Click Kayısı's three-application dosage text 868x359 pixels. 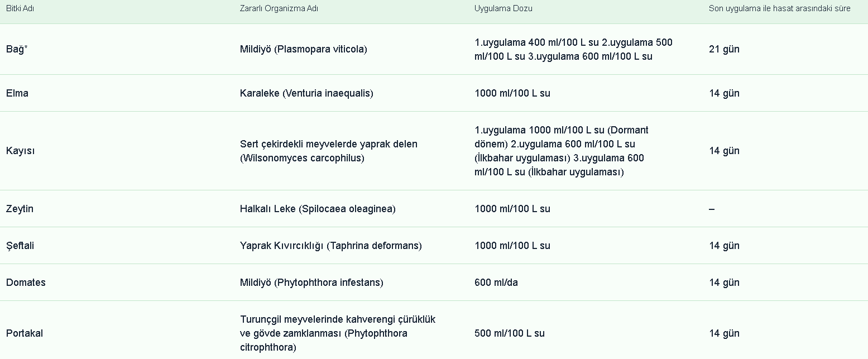point(561,151)
